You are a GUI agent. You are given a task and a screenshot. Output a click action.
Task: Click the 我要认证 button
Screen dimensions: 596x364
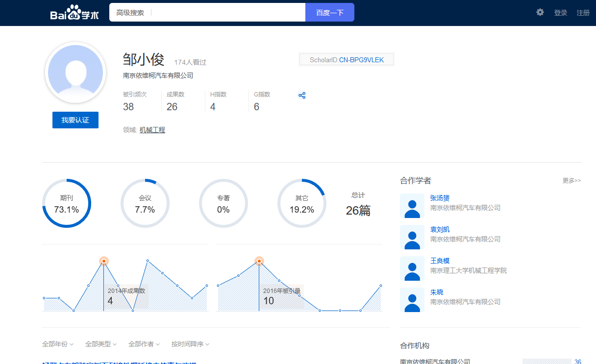[75, 120]
